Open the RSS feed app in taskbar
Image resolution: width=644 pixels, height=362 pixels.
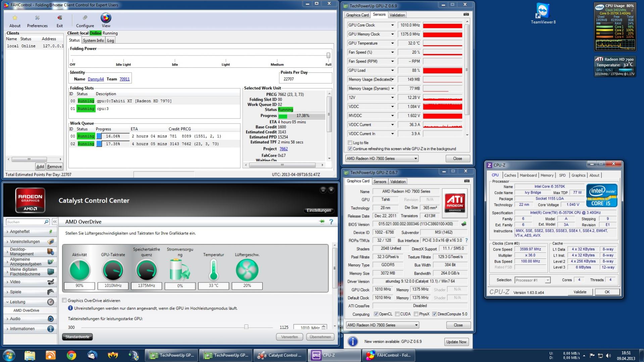click(x=51, y=355)
